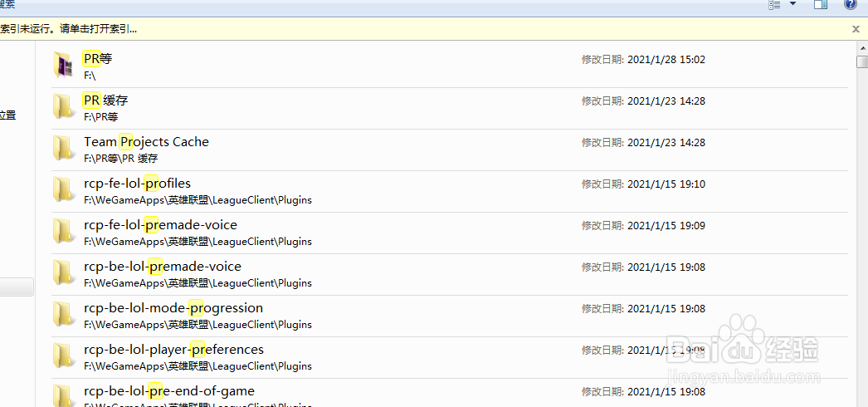868x407 pixels.
Task: Click the rcp-fe-lol-premade-voice folder icon
Action: 62,231
